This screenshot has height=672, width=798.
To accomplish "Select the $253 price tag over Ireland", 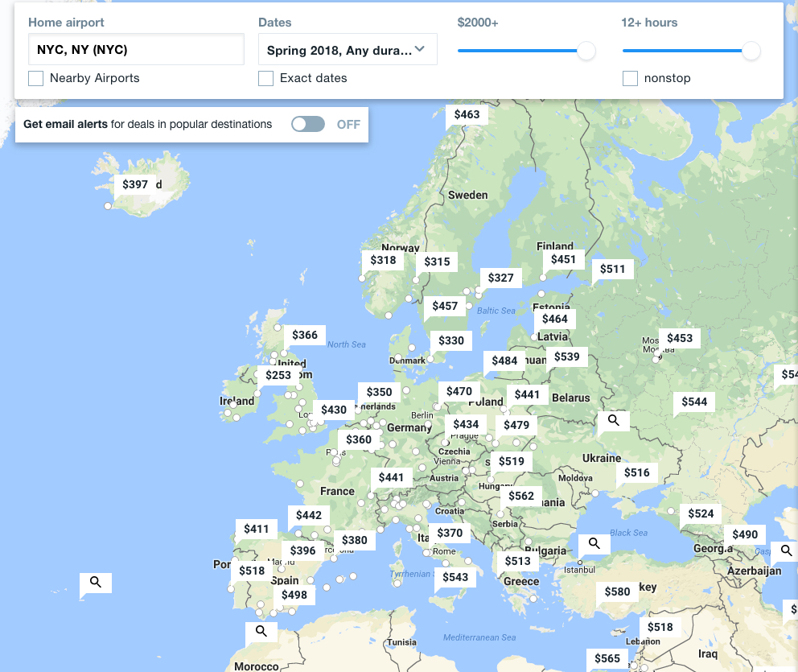I will [x=278, y=375].
